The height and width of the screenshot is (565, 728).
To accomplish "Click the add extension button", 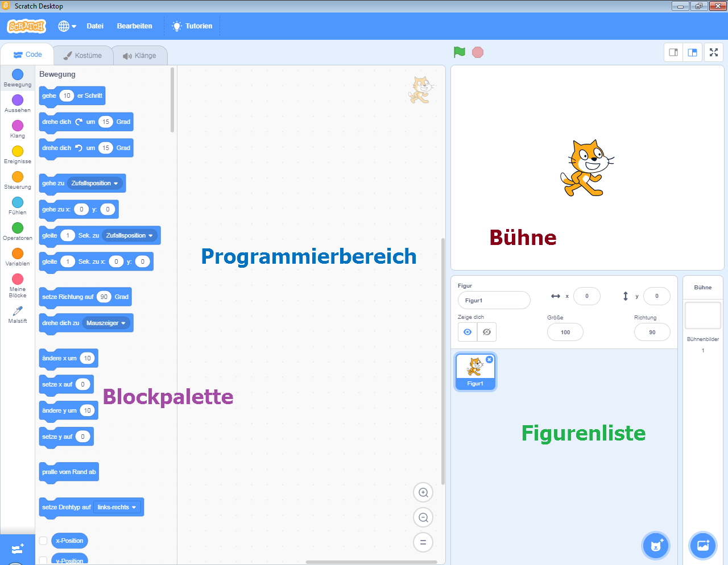I will click(17, 549).
